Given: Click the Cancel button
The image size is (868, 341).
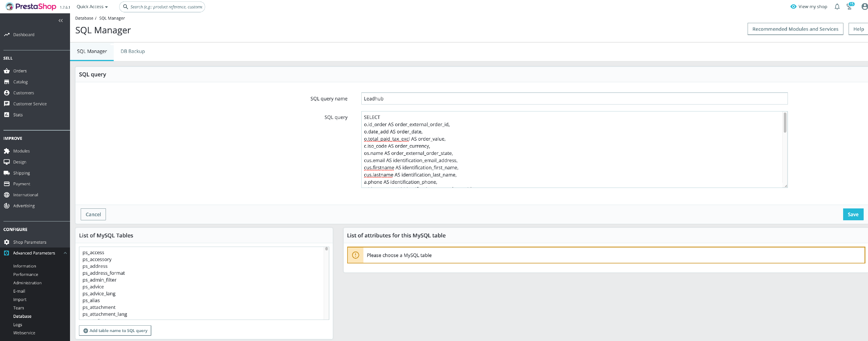Looking at the screenshot, I should click(93, 214).
